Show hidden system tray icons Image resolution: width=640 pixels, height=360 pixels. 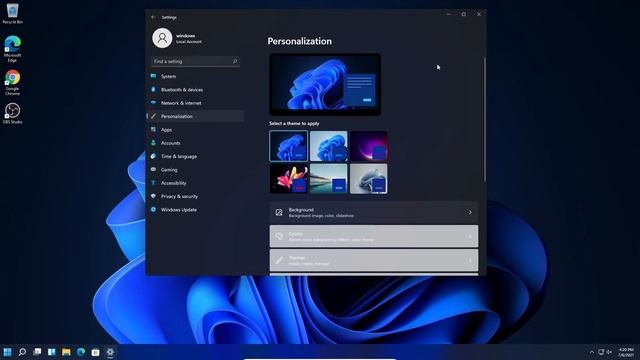592,352
